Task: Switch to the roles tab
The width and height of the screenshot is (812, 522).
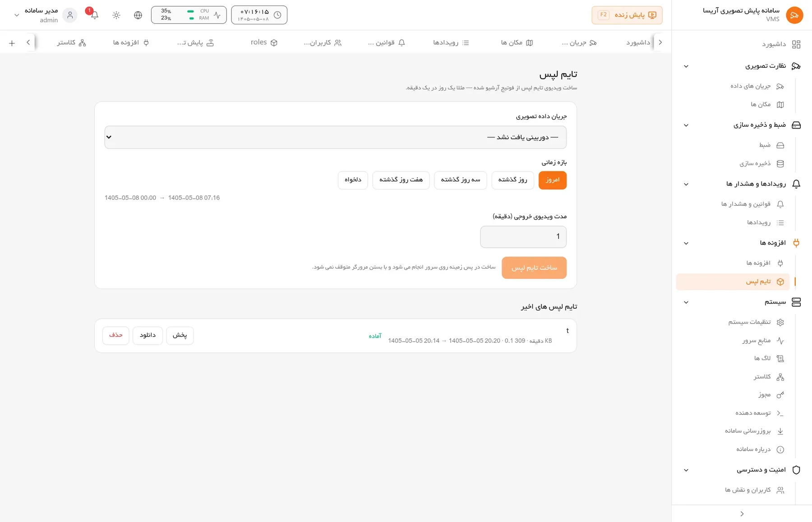Action: click(264, 42)
